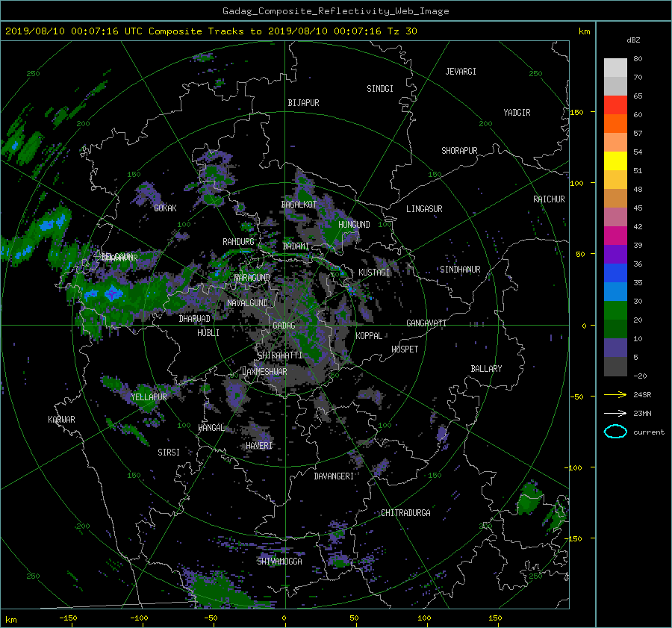Click the NAVALGUND city label

coord(247,303)
